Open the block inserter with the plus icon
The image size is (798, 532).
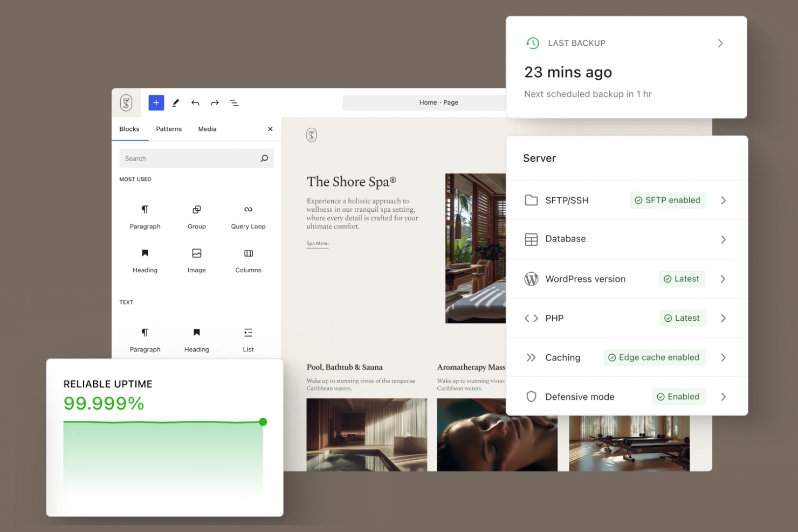click(156, 102)
